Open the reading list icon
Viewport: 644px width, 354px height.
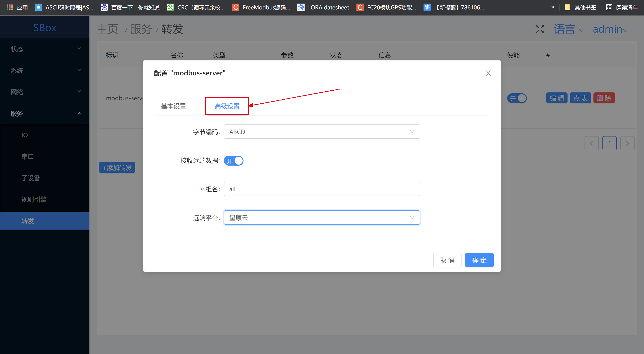point(609,7)
